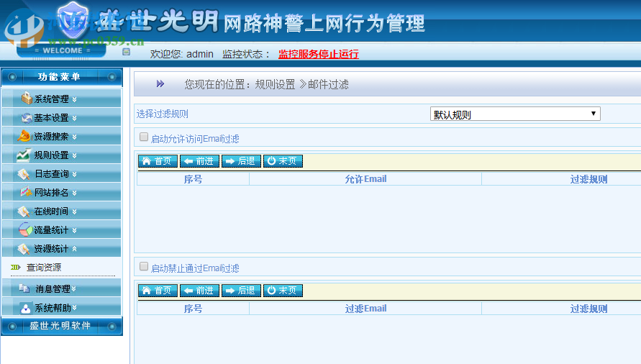
Task: Click the 在线时间 icon
Action: pos(24,211)
